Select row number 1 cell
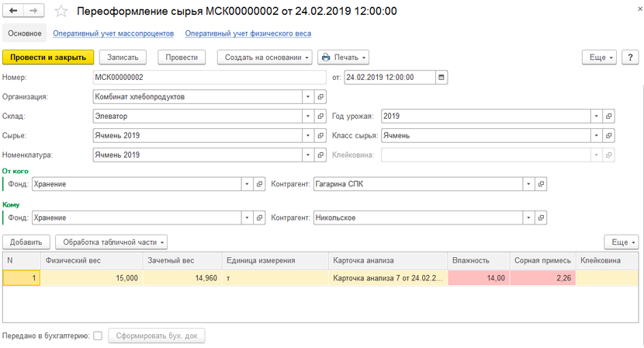 (22, 278)
